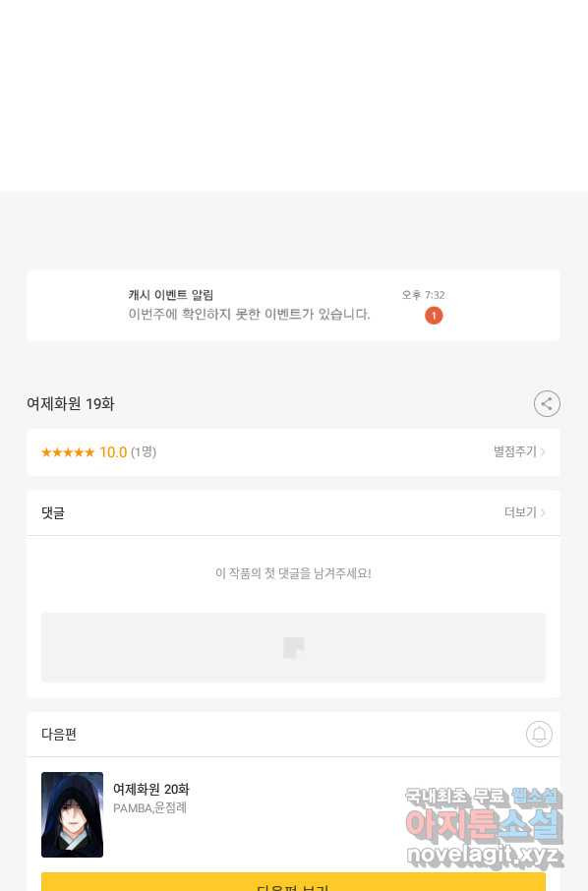588x891 pixels.
Task: Click the placeholder icon inside comment box
Action: click(x=294, y=648)
